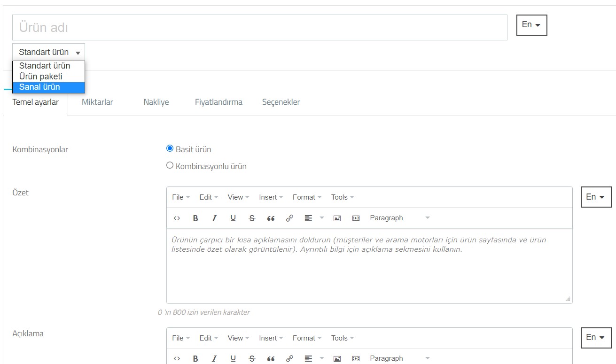Open source code view in Özet editor
The image size is (616, 364).
coord(177,218)
